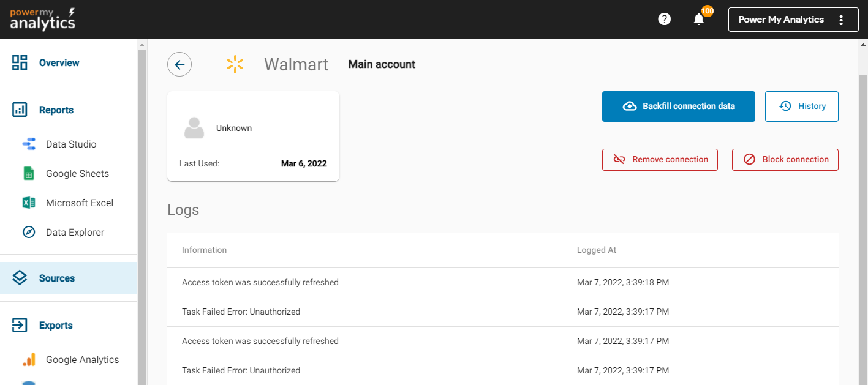
Task: Click the Power My Analytics logo
Action: coord(43,20)
